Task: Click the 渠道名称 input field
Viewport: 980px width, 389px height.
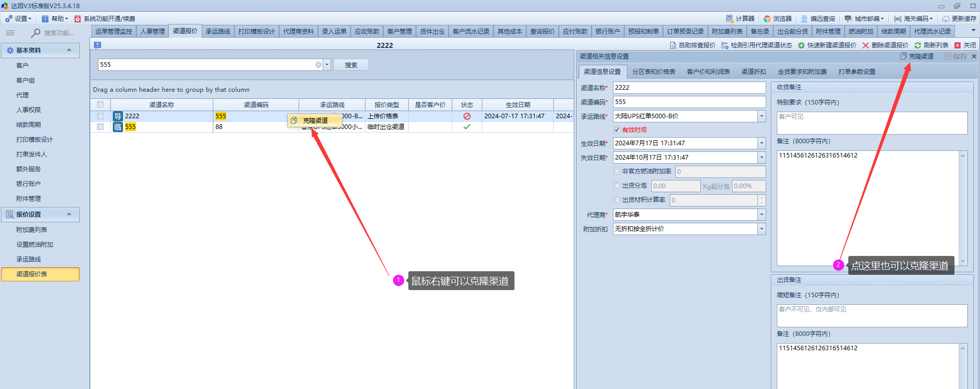Action: 689,88
